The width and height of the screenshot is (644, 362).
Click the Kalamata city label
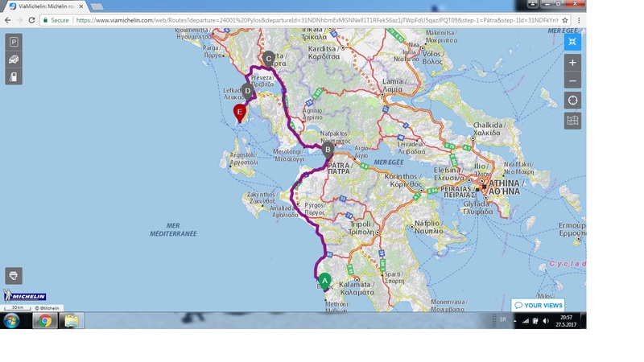click(x=357, y=288)
